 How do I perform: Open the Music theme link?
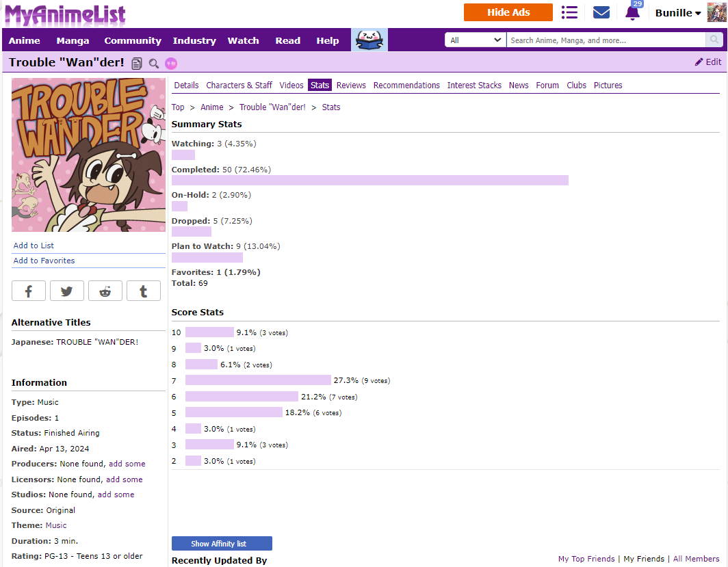tap(55, 525)
